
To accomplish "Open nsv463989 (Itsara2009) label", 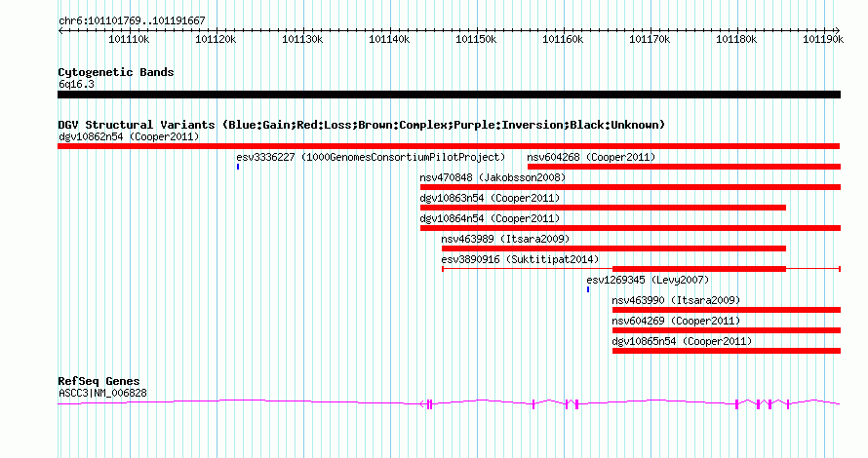I will pos(505,239).
